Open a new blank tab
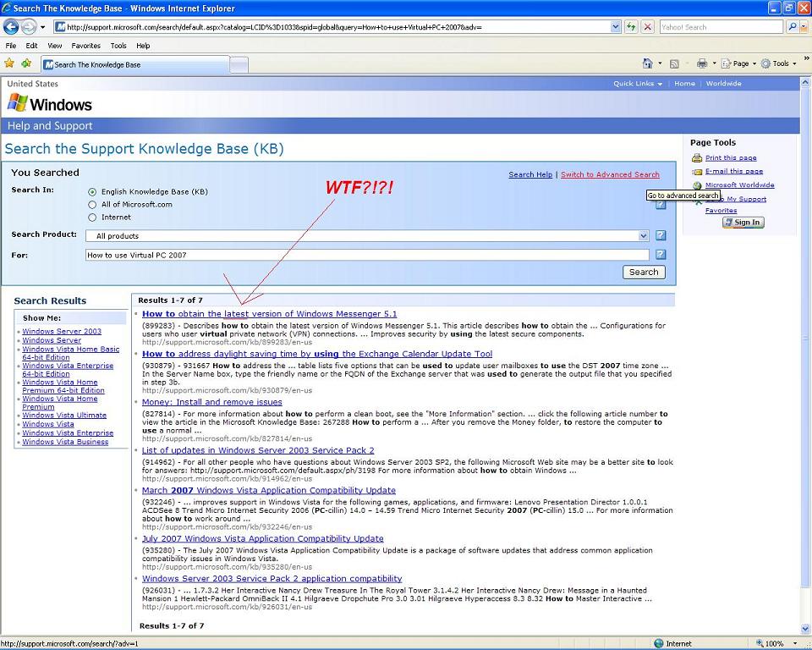Screen dimensions: 812x650 pyautogui.click(x=239, y=65)
